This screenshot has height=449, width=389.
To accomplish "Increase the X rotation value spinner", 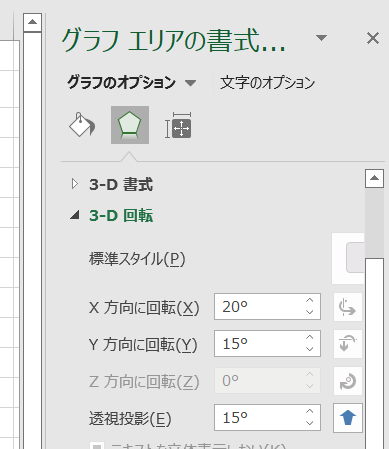I will coord(310,301).
